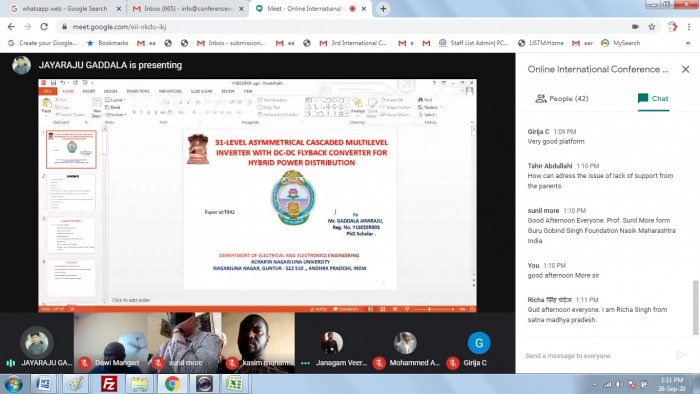Bookmark this page with the star icon
Viewport: 700px width, 394px height.
click(652, 27)
